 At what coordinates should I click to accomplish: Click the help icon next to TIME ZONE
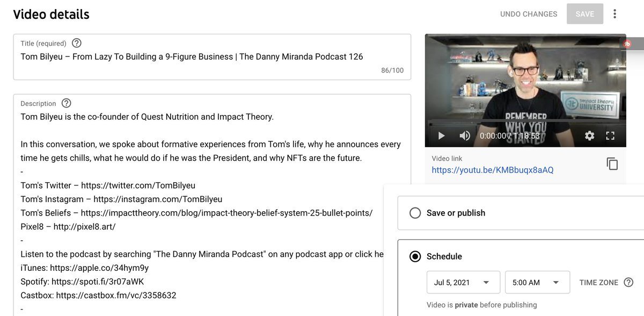pos(628,282)
